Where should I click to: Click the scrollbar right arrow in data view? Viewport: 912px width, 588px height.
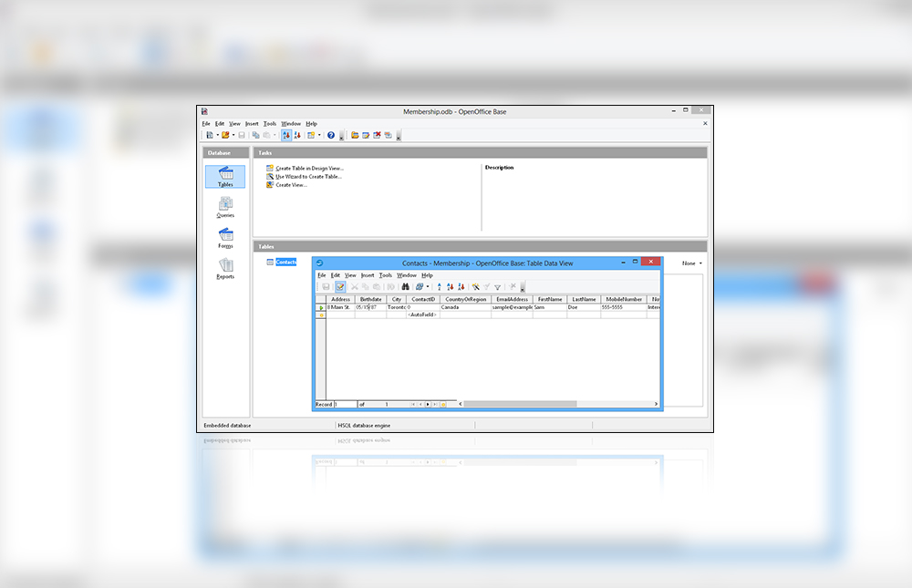(656, 404)
